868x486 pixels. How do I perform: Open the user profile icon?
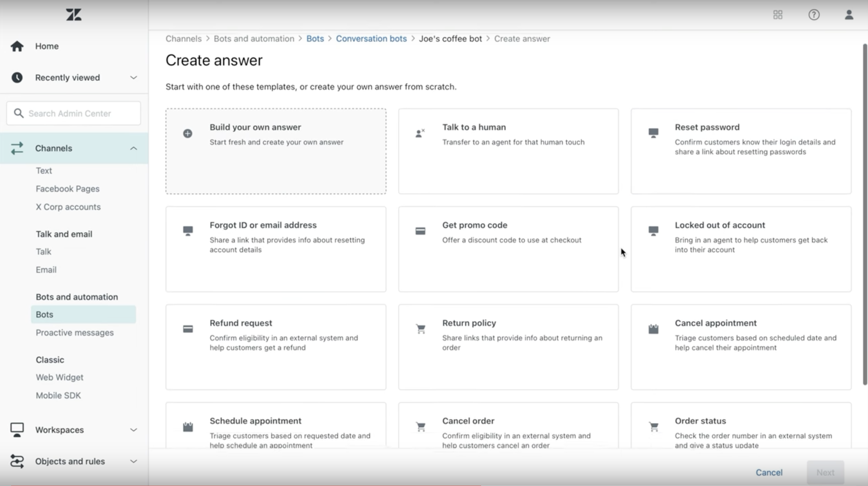[x=849, y=15]
